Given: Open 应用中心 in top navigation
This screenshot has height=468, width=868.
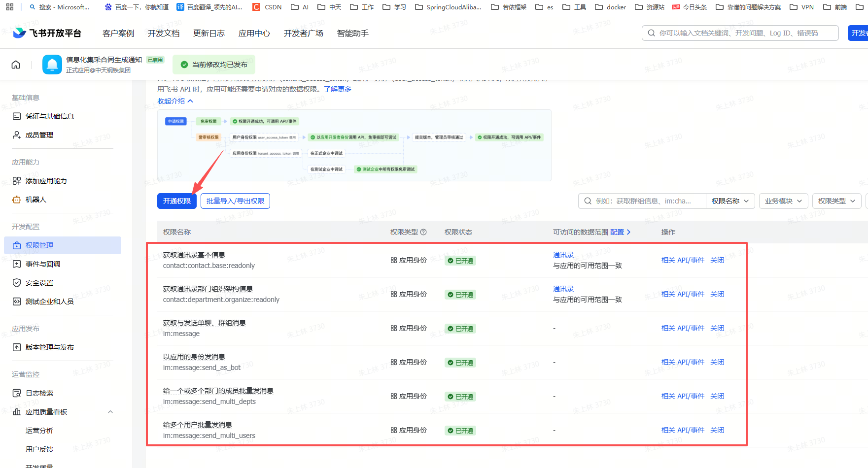Looking at the screenshot, I should [254, 33].
